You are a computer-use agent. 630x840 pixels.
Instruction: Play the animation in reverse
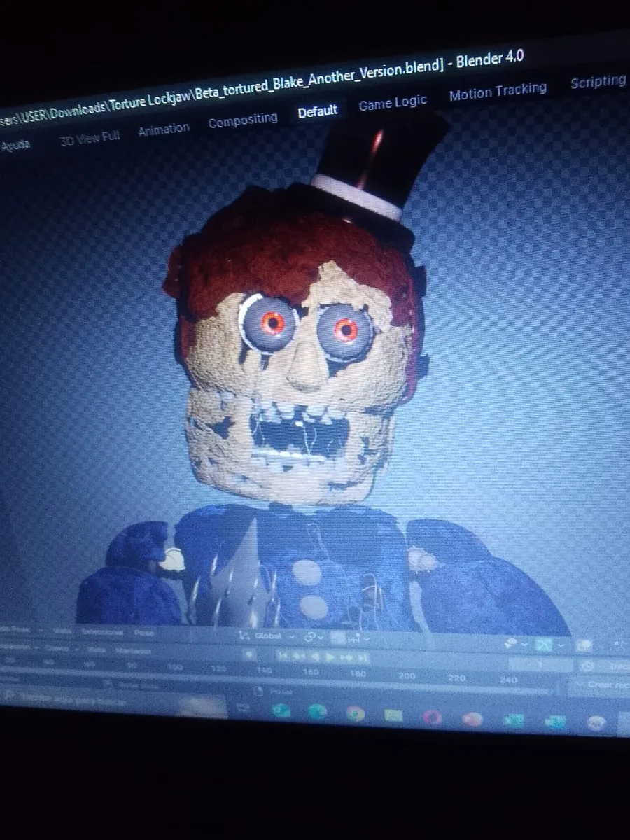coord(315,657)
